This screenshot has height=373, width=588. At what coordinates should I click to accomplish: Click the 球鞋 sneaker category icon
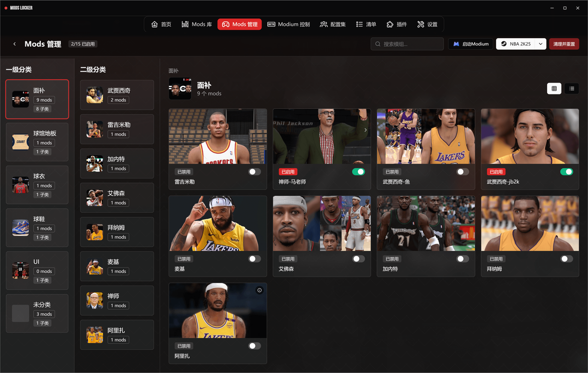point(20,228)
